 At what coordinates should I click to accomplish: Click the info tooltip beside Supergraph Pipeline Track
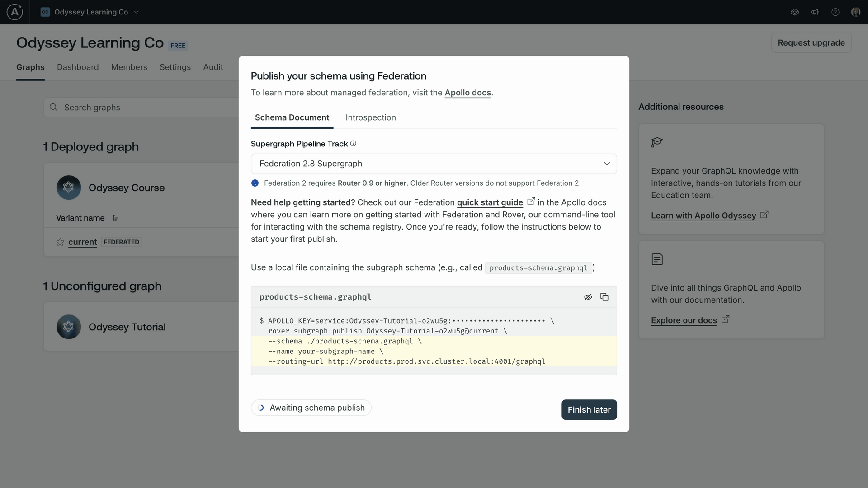click(353, 143)
